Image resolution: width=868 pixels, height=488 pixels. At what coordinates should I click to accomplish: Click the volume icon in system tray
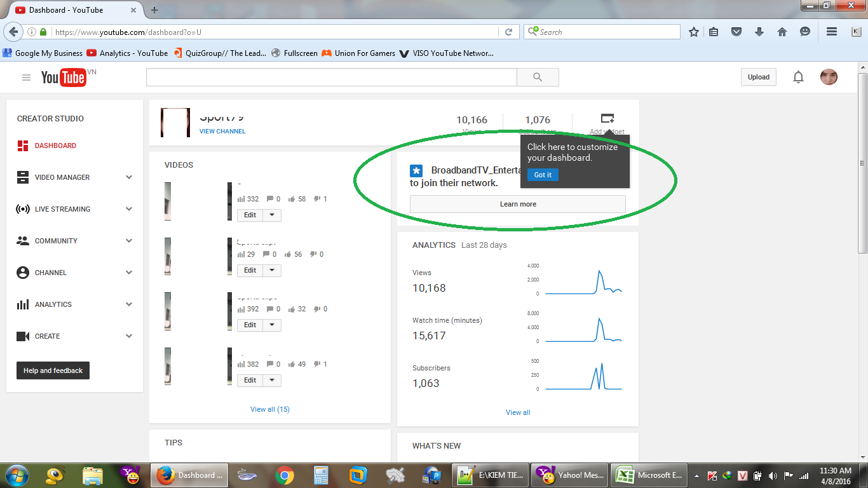773,475
